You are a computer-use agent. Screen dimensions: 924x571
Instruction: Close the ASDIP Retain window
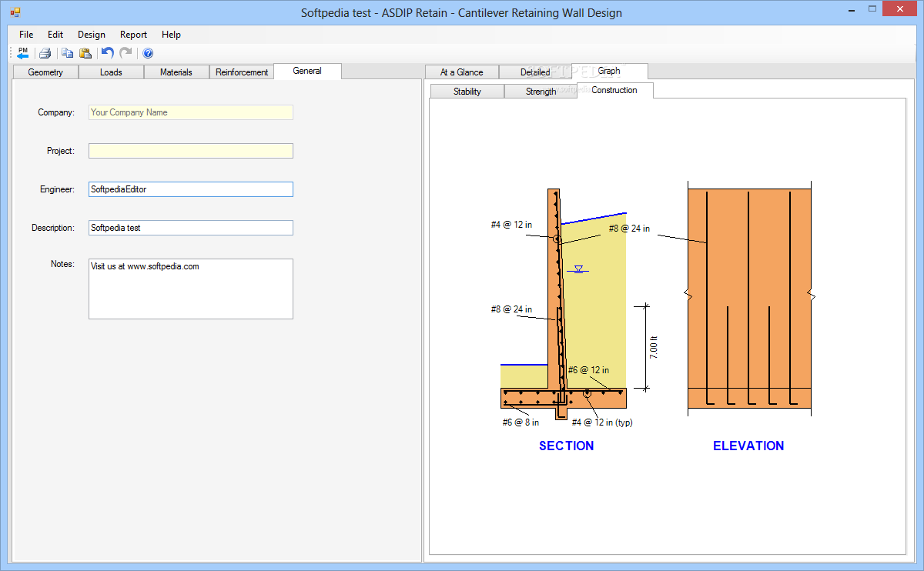(900, 9)
